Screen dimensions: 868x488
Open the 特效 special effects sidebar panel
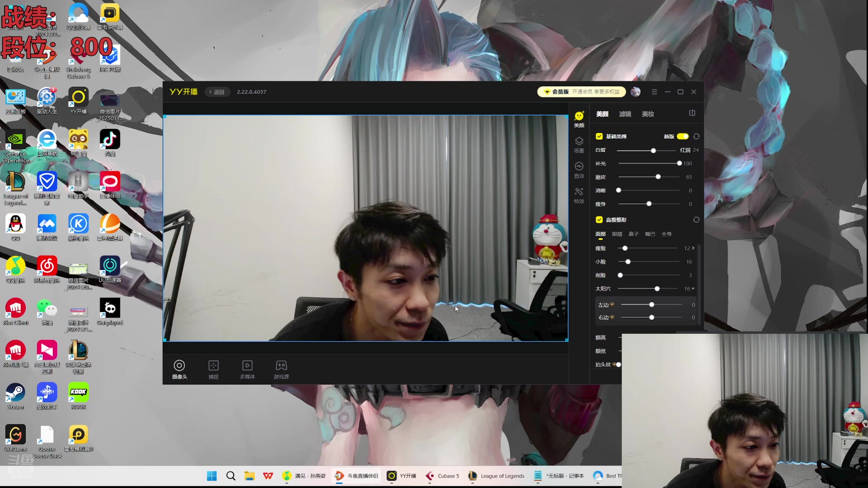579,196
